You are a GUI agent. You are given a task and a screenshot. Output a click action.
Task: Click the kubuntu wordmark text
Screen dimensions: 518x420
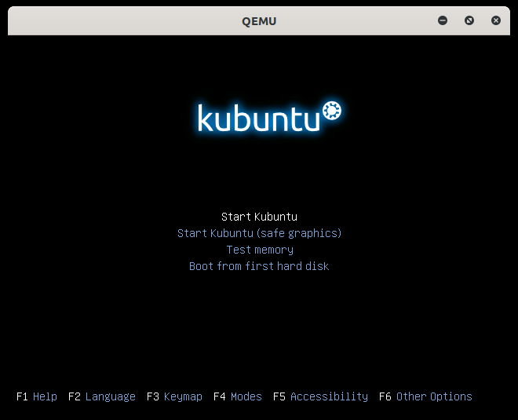pos(258,119)
